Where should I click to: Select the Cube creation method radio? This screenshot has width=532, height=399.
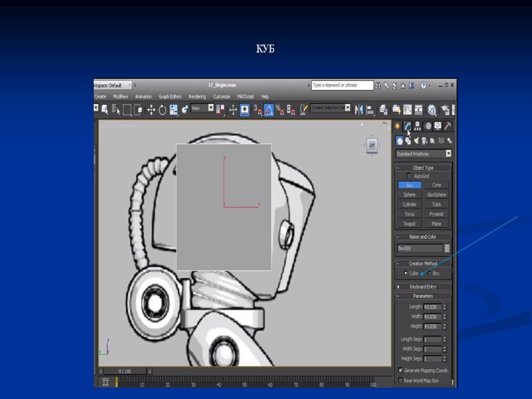click(x=405, y=273)
